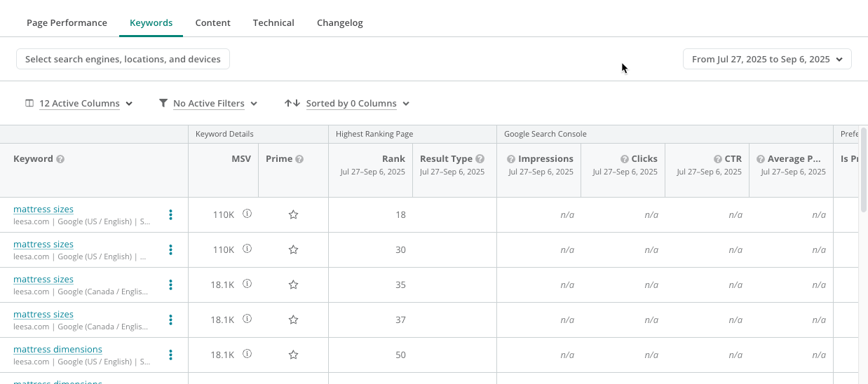
Task: Open the Content tab
Action: click(x=212, y=22)
